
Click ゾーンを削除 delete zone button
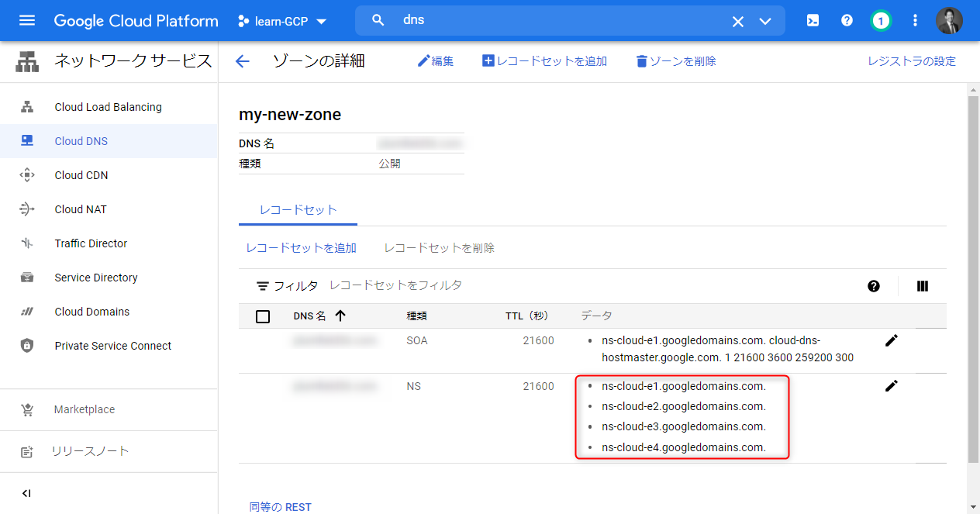point(676,61)
